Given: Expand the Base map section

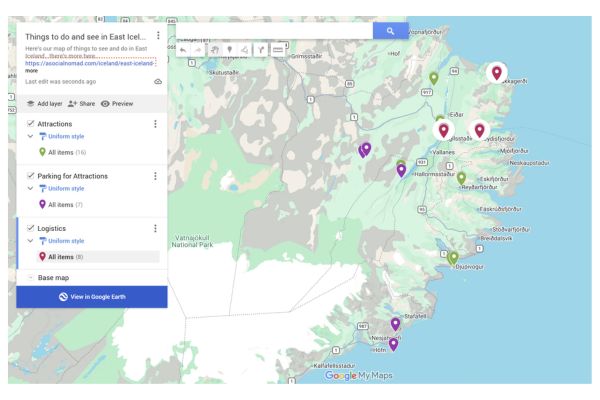Looking at the screenshot, I should click(30, 278).
